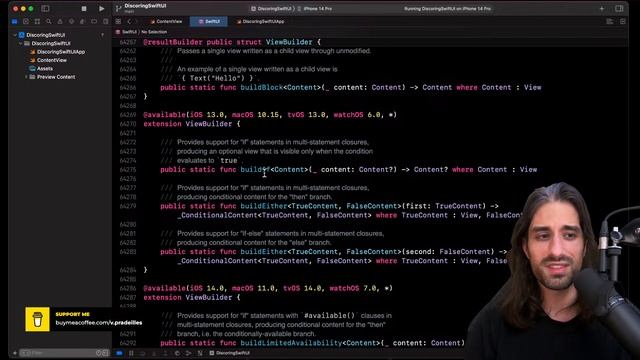Click the Step out debug button

coord(165,353)
